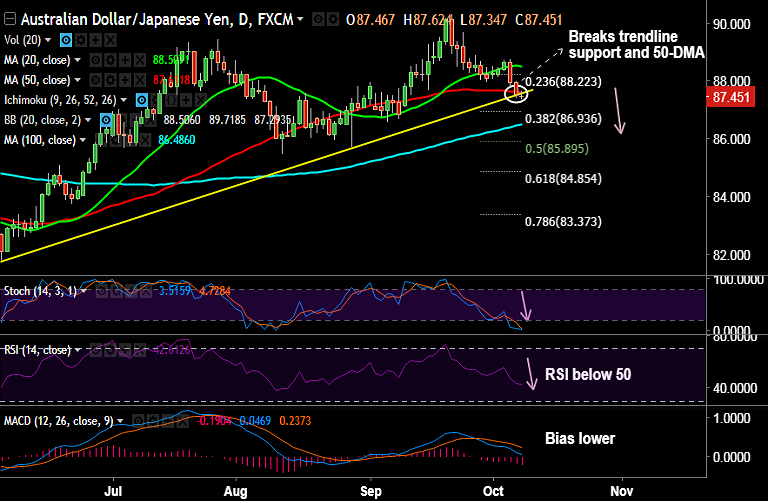Click the plus icon beside MA (20, close)

pyautogui.click(x=125, y=60)
